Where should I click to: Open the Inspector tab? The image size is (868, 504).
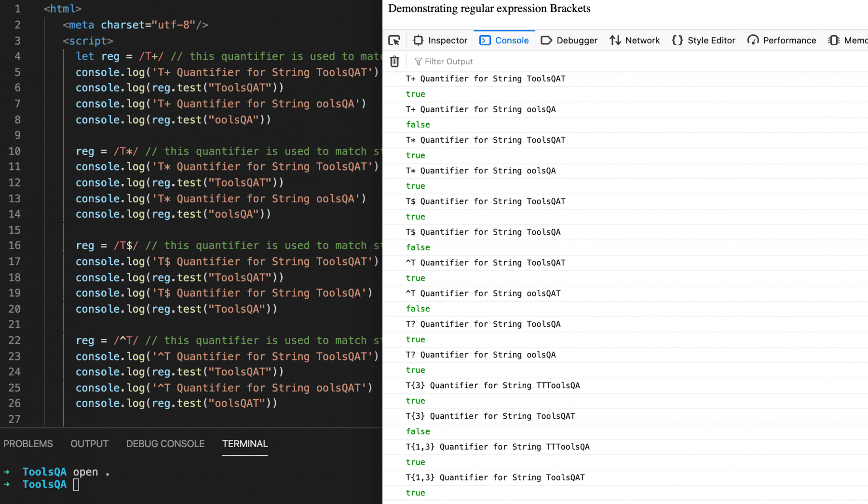[x=440, y=40]
